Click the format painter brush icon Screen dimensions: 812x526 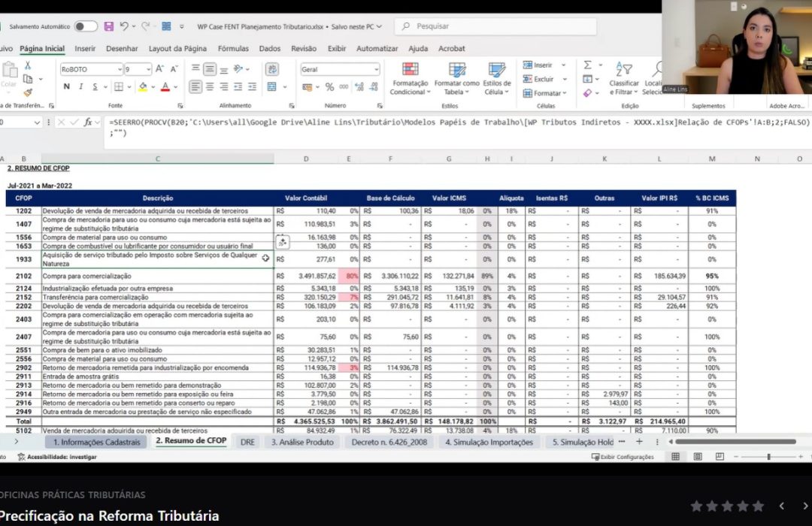coord(28,92)
